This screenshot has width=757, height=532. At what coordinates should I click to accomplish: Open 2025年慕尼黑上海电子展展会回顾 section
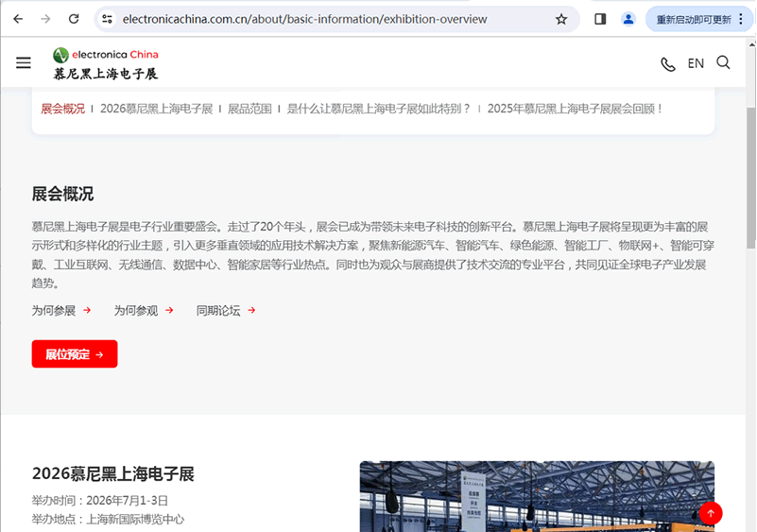point(575,109)
